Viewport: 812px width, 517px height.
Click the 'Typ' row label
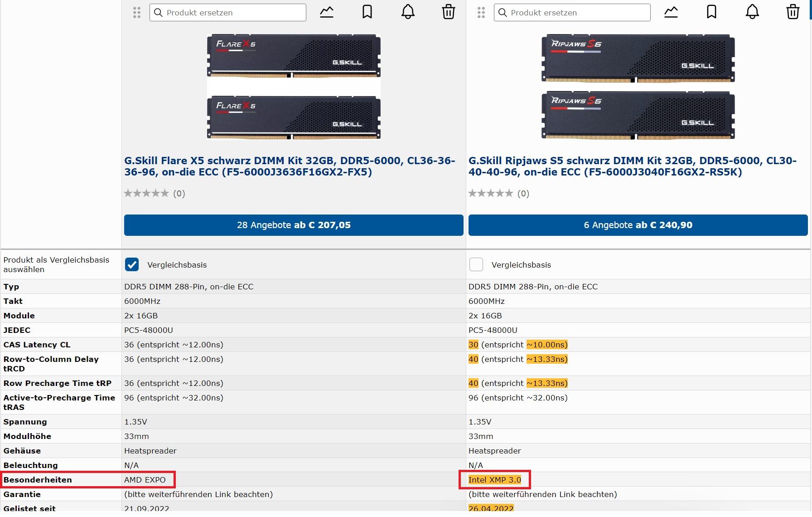pyautogui.click(x=11, y=287)
